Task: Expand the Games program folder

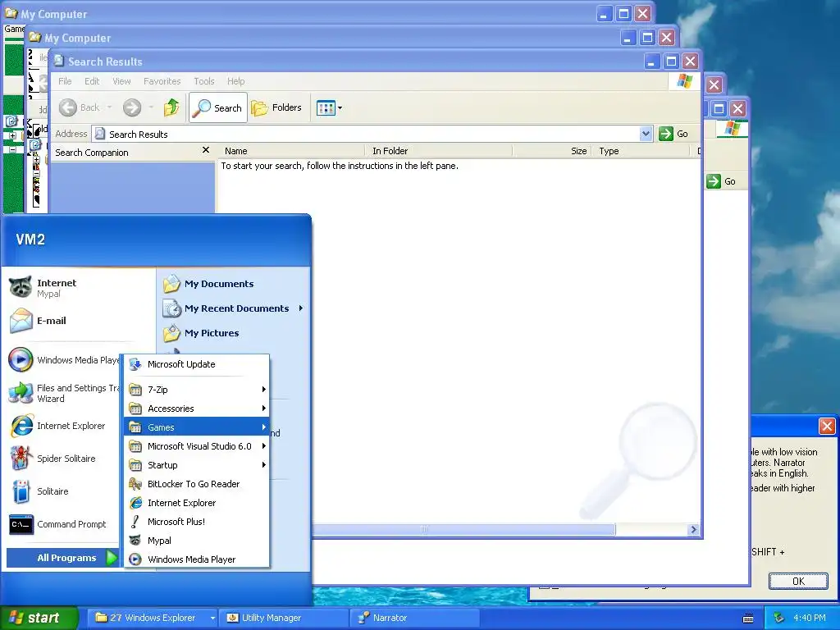Action: pos(197,427)
